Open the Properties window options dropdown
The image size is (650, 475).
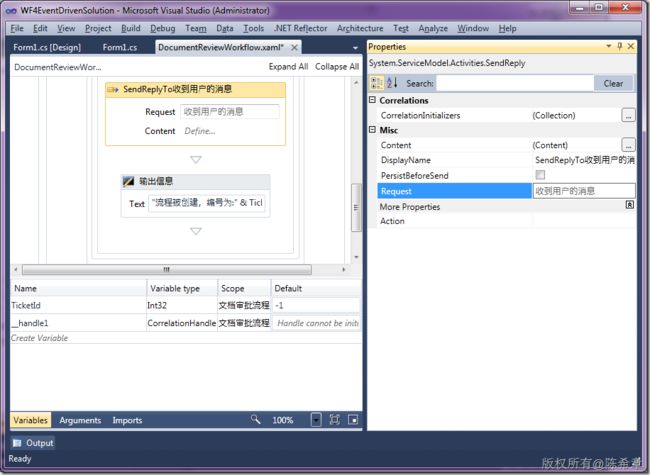(609, 46)
